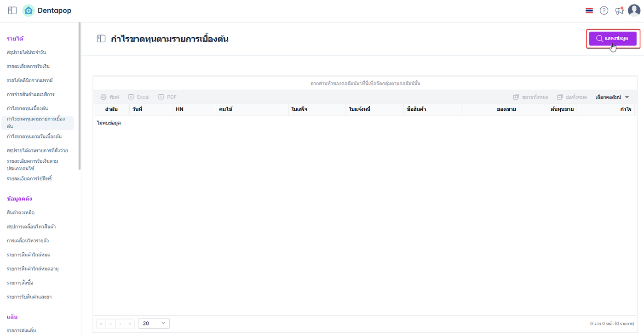Click ย่อทั้งหมด to collapse all groups

(x=572, y=97)
